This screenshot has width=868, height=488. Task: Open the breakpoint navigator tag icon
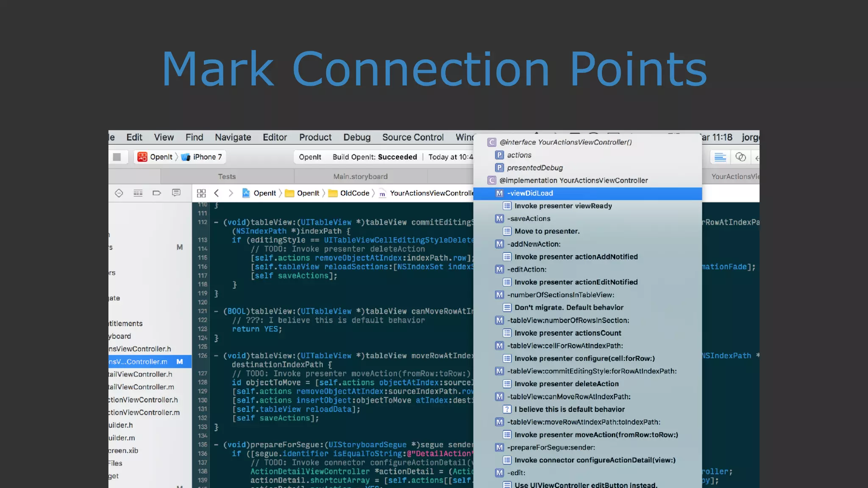[157, 193]
